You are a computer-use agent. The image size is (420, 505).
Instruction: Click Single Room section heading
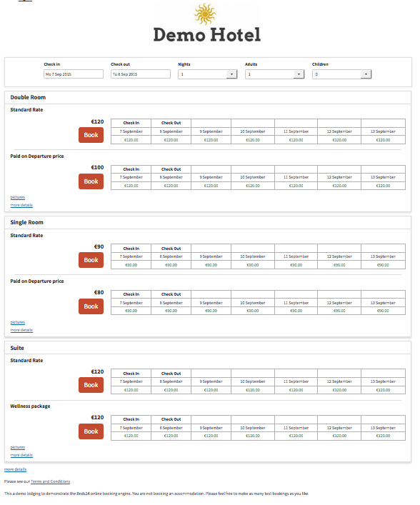[x=26, y=222]
